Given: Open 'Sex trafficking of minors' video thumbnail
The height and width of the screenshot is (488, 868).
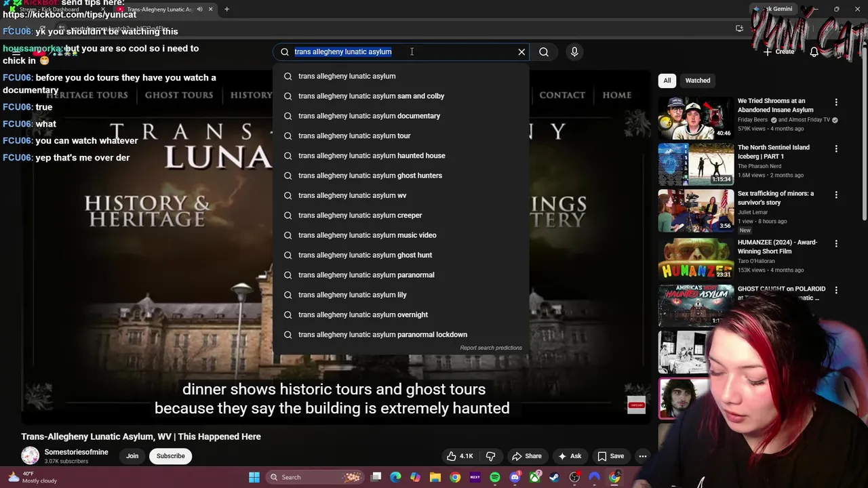Looking at the screenshot, I should point(696,210).
